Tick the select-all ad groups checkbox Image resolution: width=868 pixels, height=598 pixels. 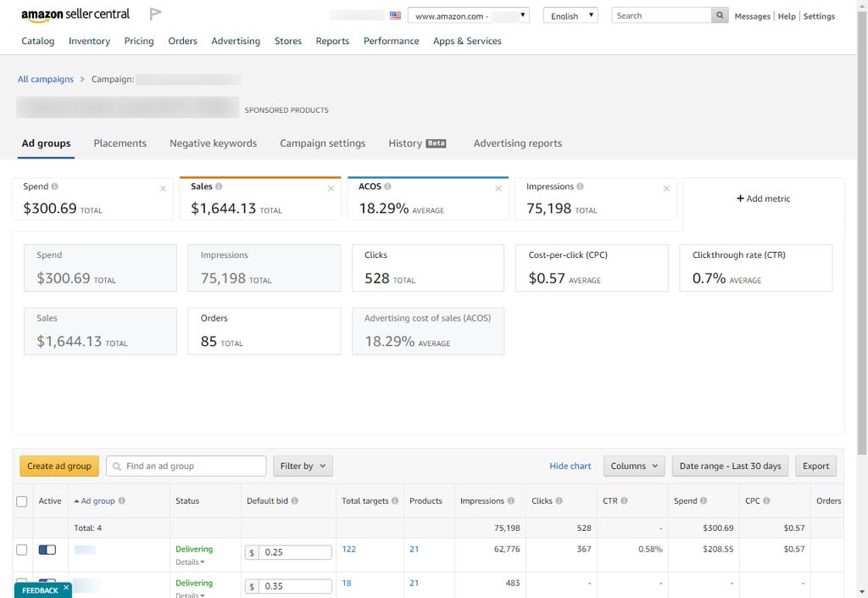click(21, 501)
